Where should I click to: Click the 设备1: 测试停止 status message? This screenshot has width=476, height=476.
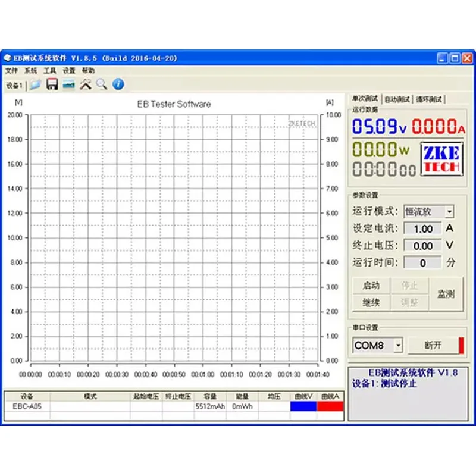point(384,383)
